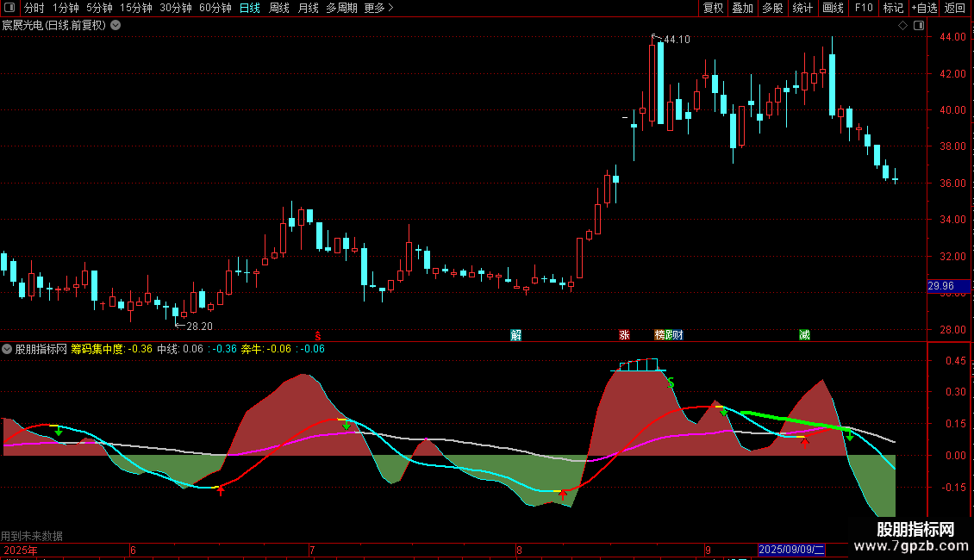Click the red S marker below chart
This screenshot has width=974, height=560.
tap(318, 336)
